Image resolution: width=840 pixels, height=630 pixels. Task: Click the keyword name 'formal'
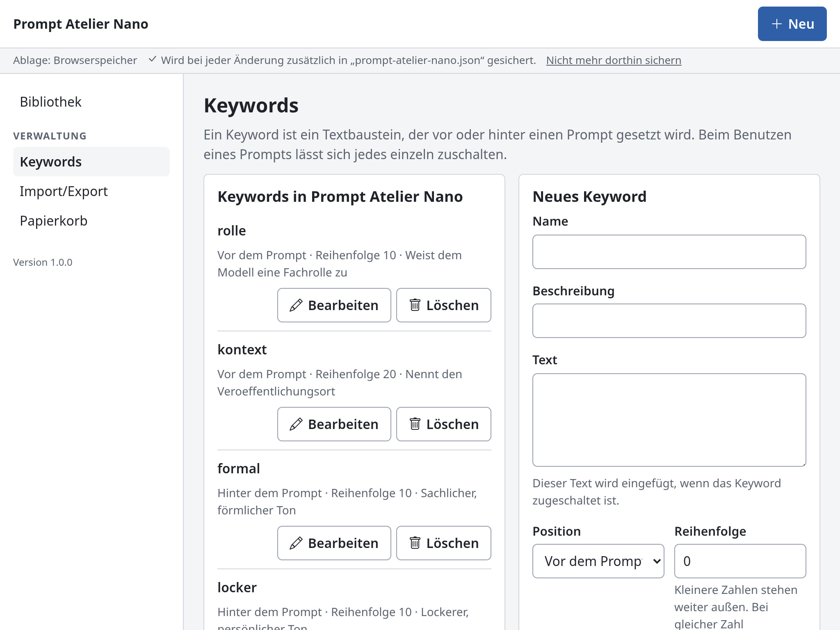[239, 468]
